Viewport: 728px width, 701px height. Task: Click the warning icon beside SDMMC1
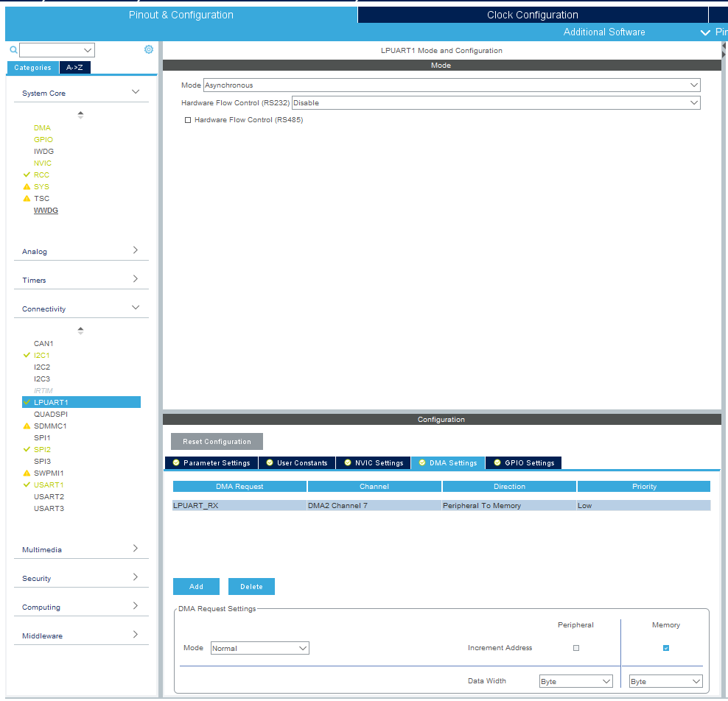pos(27,426)
